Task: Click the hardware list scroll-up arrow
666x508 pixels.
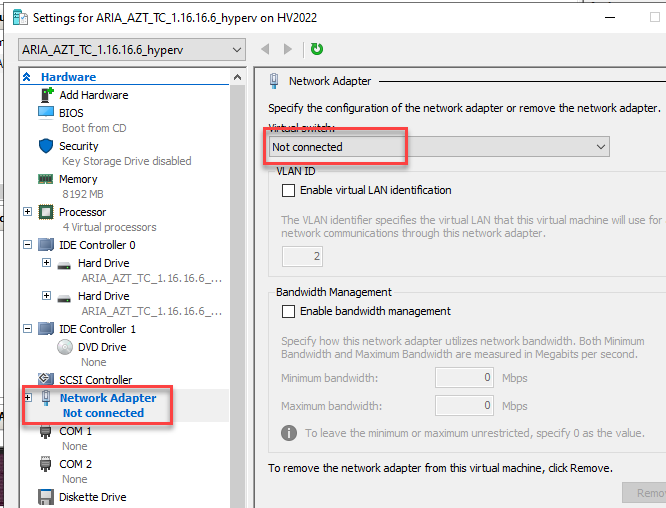Action: (237, 77)
